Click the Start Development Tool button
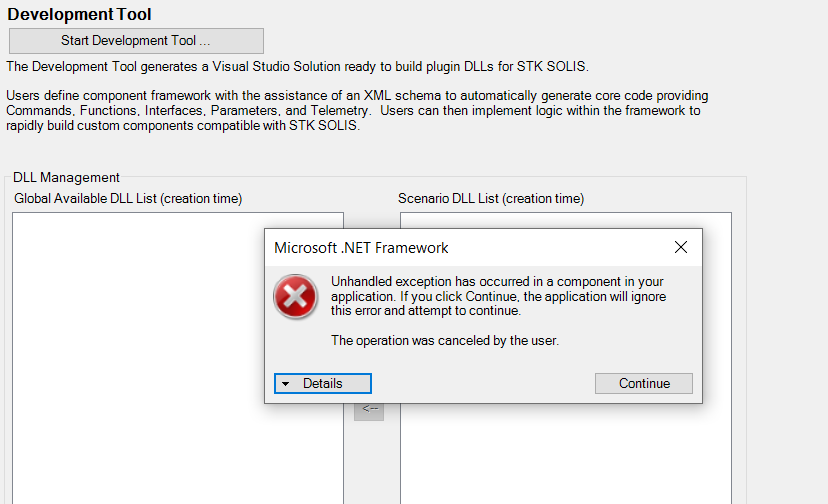The height and width of the screenshot is (504, 828). [x=136, y=41]
